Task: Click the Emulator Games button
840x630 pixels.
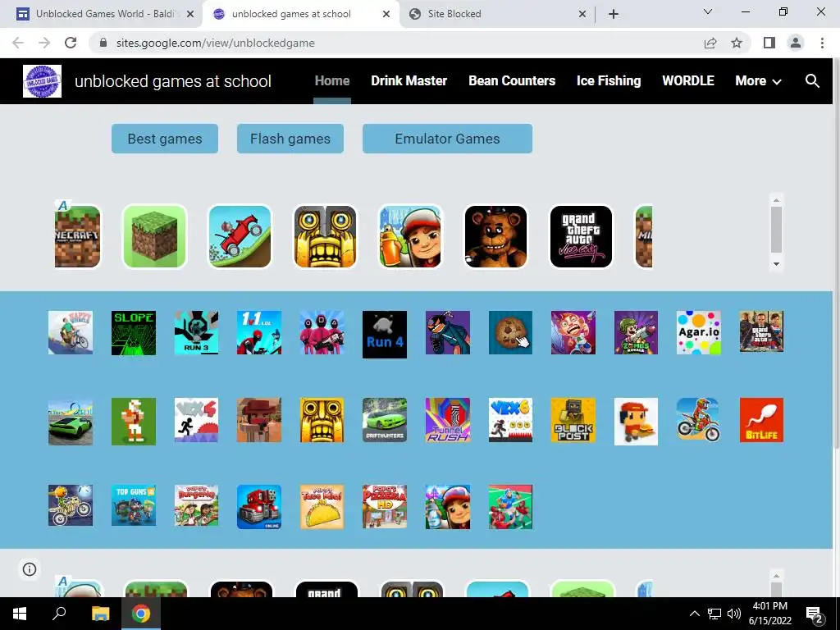Action: point(447,139)
